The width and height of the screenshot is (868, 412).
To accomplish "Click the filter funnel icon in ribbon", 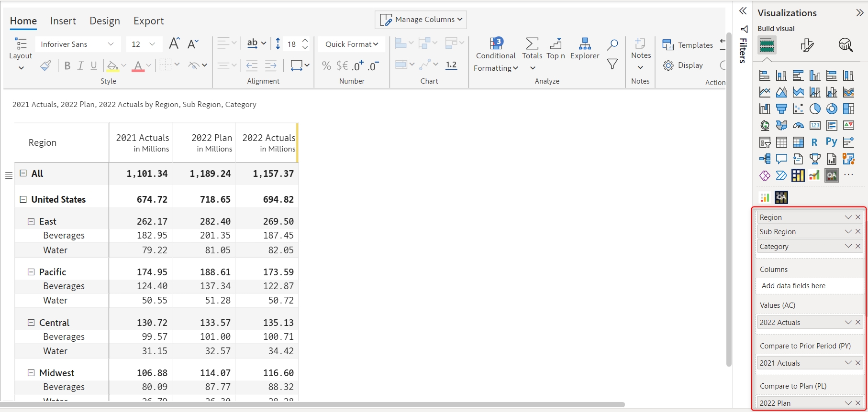I will click(612, 64).
